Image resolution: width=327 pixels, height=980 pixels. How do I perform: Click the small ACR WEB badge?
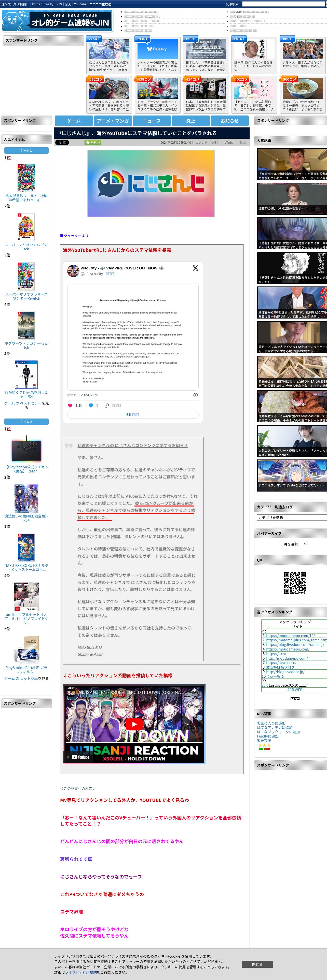(295, 698)
